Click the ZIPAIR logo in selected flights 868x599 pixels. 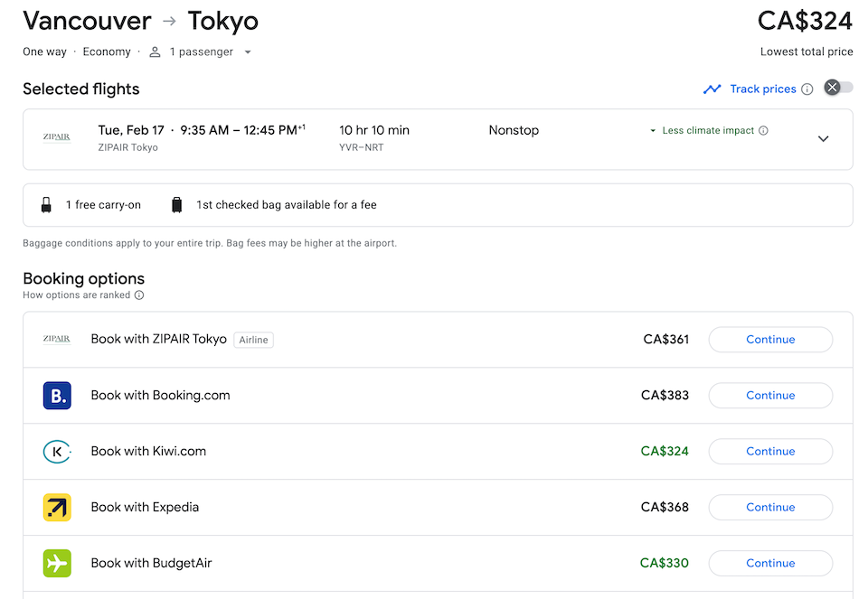(57, 138)
